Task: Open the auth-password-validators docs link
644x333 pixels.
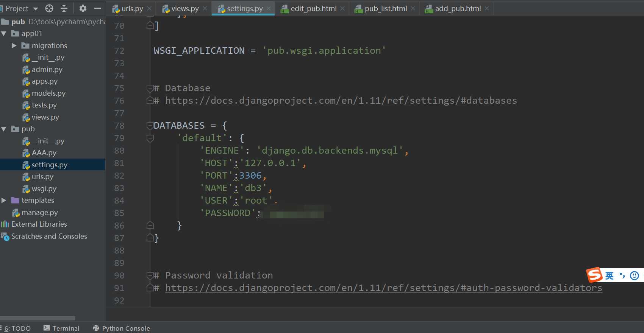Action: point(384,288)
